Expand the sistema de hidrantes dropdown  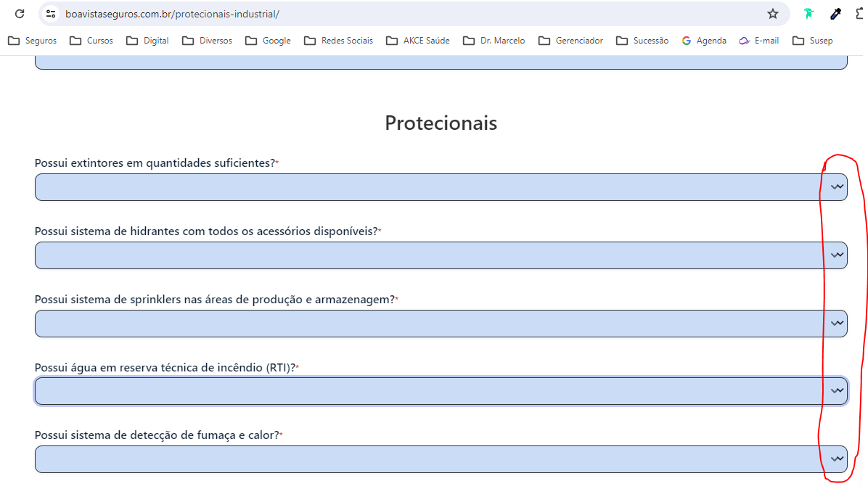441,255
